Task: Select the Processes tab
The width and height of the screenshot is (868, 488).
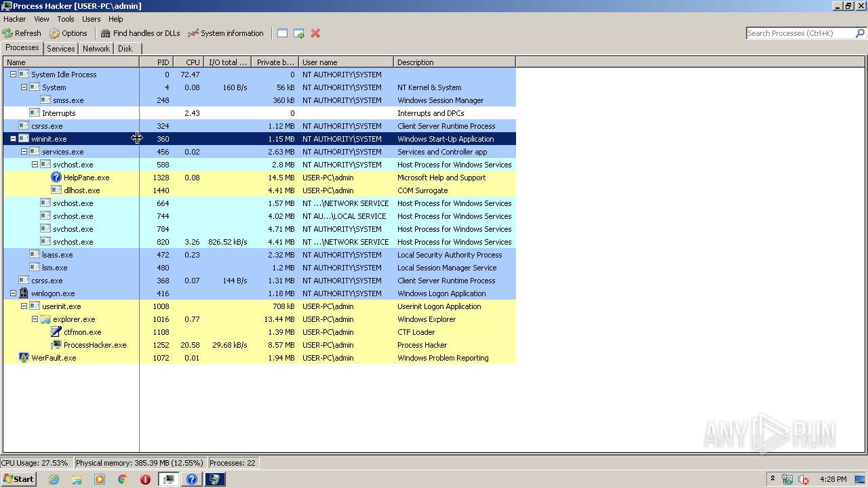Action: pyautogui.click(x=22, y=47)
